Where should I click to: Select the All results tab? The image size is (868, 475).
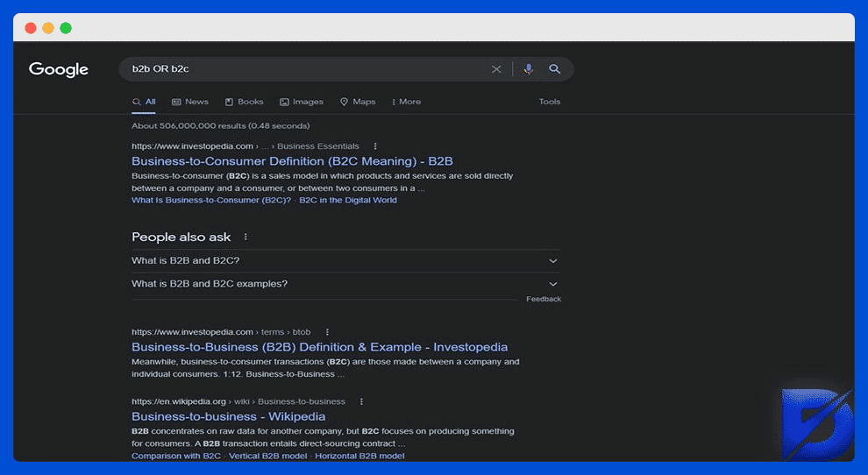pyautogui.click(x=144, y=102)
